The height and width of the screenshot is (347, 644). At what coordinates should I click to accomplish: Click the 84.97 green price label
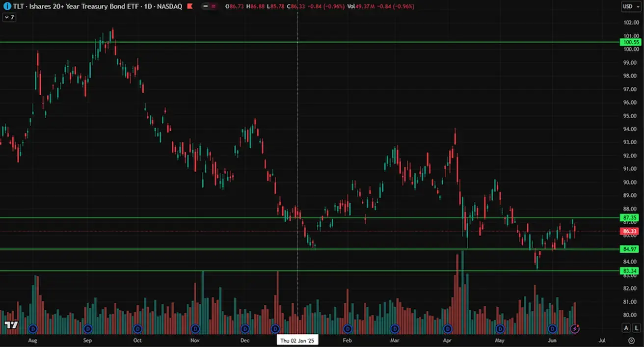click(x=630, y=249)
